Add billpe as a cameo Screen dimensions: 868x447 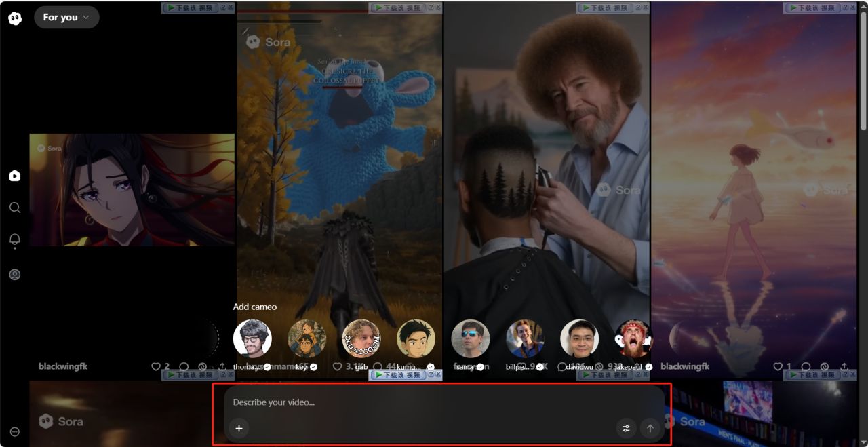point(525,338)
